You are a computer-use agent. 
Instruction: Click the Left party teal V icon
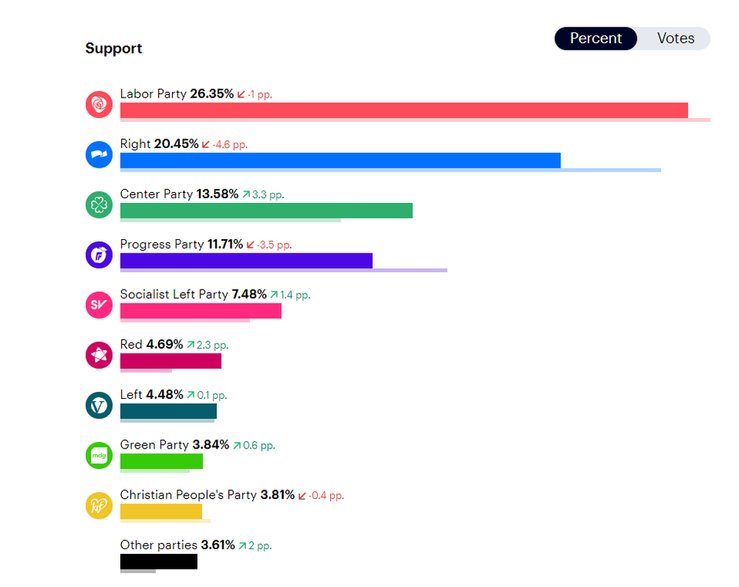coord(99,405)
